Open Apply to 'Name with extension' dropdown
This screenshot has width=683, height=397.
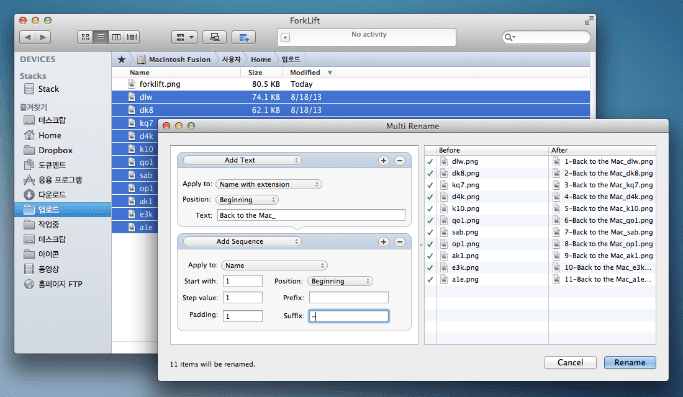tap(268, 184)
